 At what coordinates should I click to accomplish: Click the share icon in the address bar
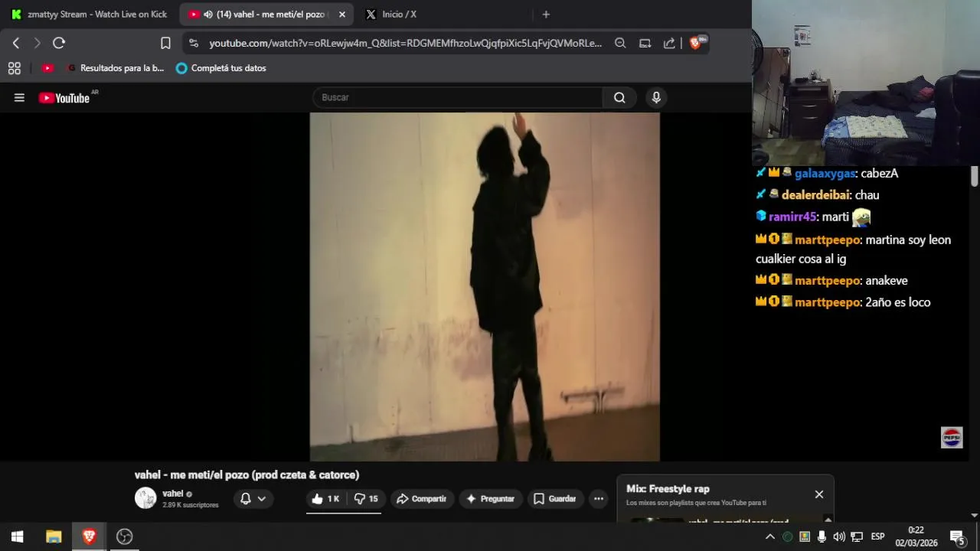[x=669, y=43]
